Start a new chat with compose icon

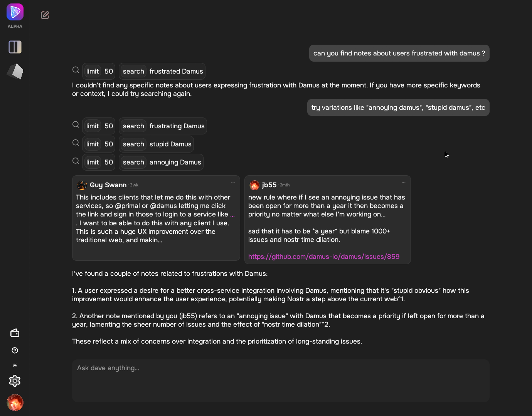pyautogui.click(x=45, y=15)
